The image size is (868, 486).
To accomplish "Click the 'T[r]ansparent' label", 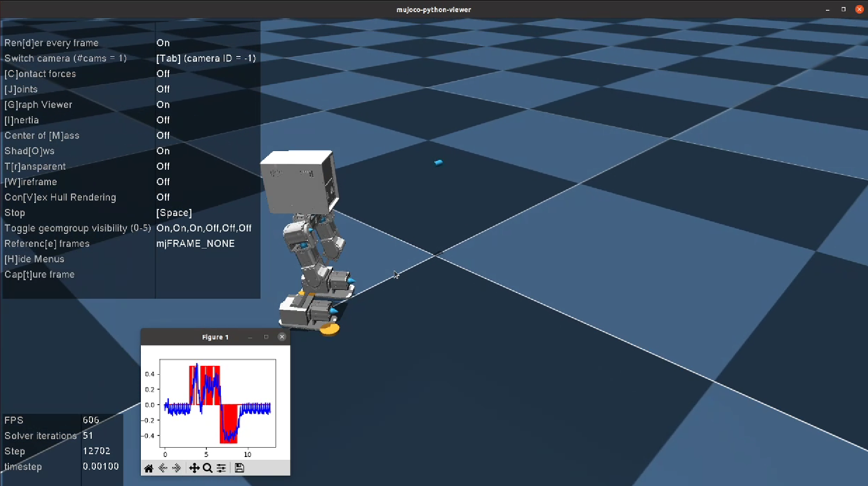I will pos(35,167).
